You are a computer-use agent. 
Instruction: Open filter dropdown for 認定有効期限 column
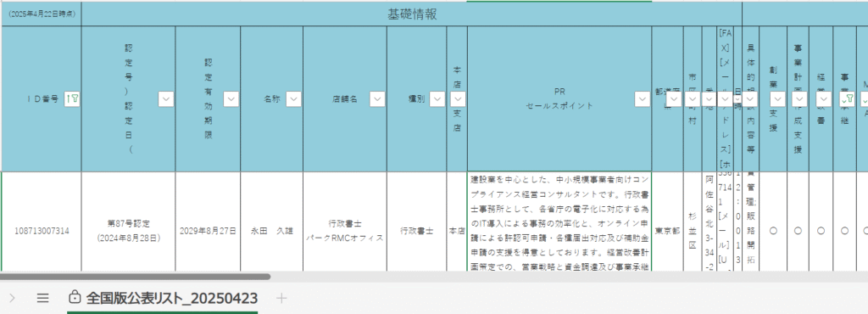[x=231, y=98]
